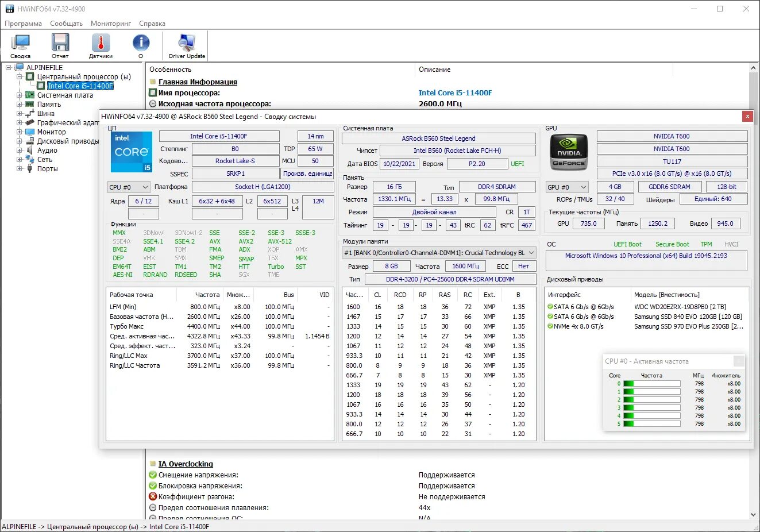Click the Произв. единица button

tap(308, 174)
